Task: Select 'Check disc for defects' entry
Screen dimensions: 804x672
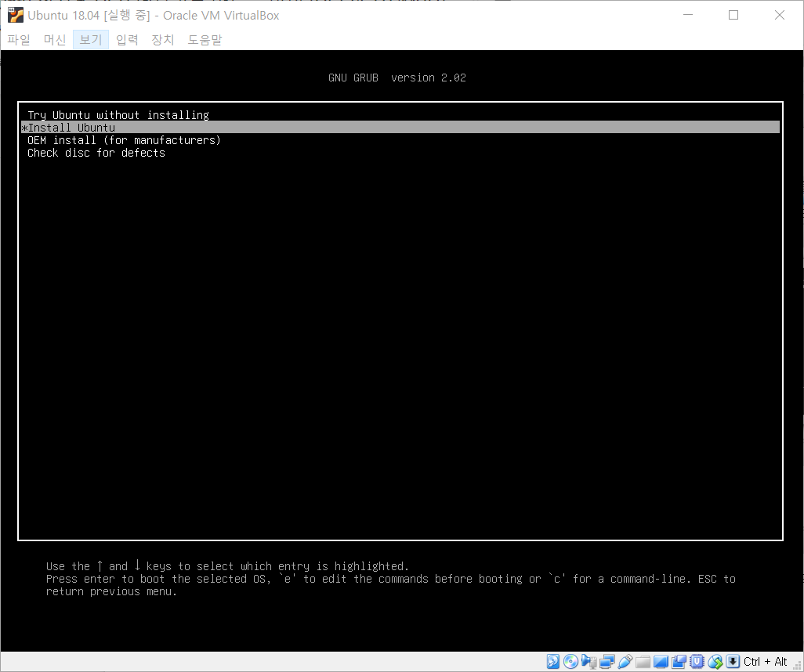Action: point(400,153)
